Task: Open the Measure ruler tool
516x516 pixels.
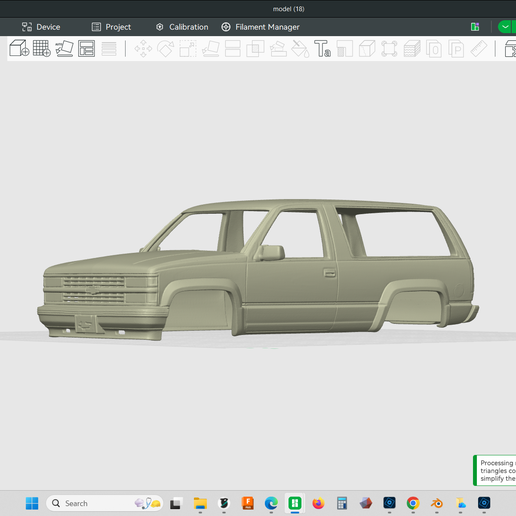Action: point(479,49)
